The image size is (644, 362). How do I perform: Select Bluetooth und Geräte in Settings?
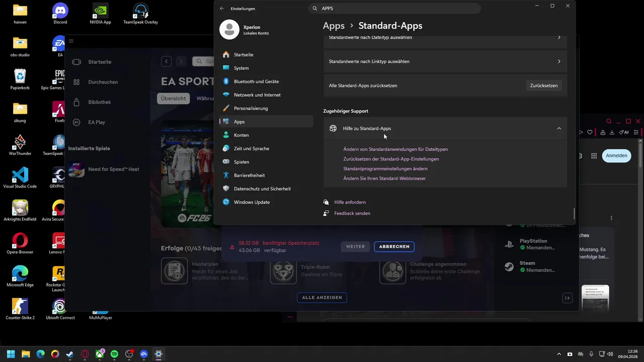point(266,81)
